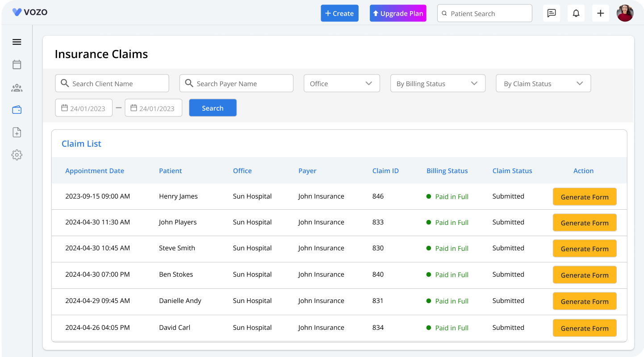This screenshot has height=357, width=644.
Task: Click the Payer column header
Action: click(307, 171)
